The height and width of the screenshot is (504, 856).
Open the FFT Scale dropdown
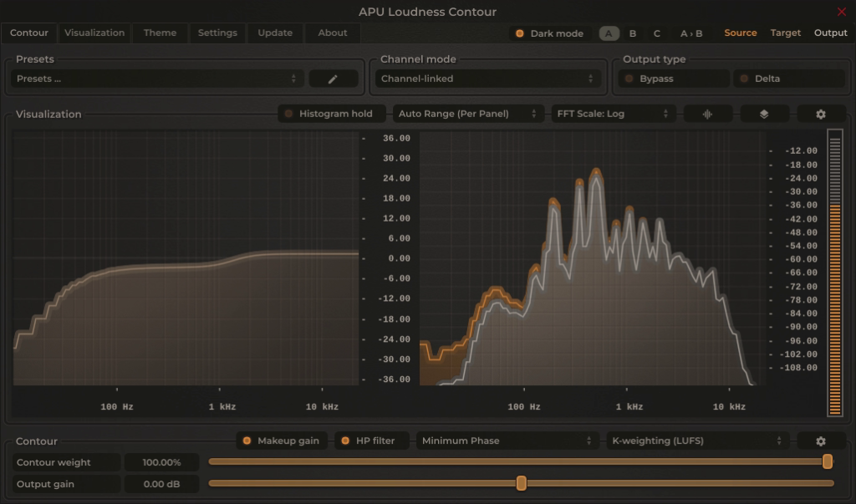(x=614, y=113)
